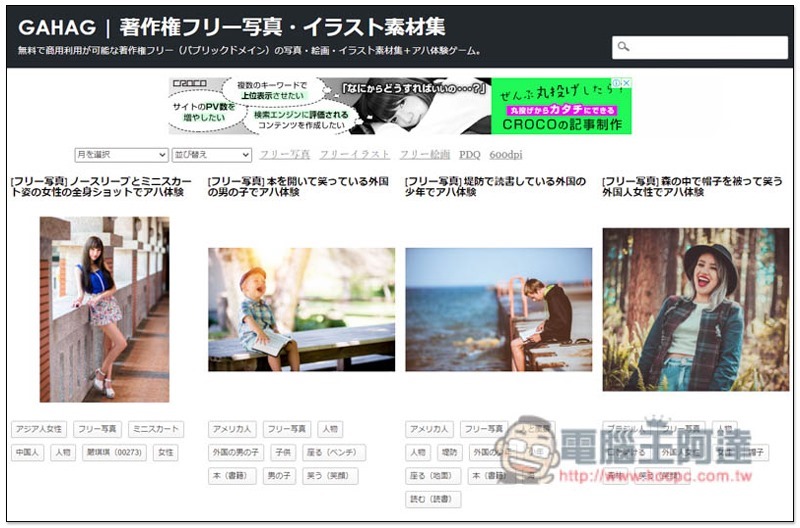Click the magnifier icon in search box
Screen dimensions: 800x528
pos(624,47)
